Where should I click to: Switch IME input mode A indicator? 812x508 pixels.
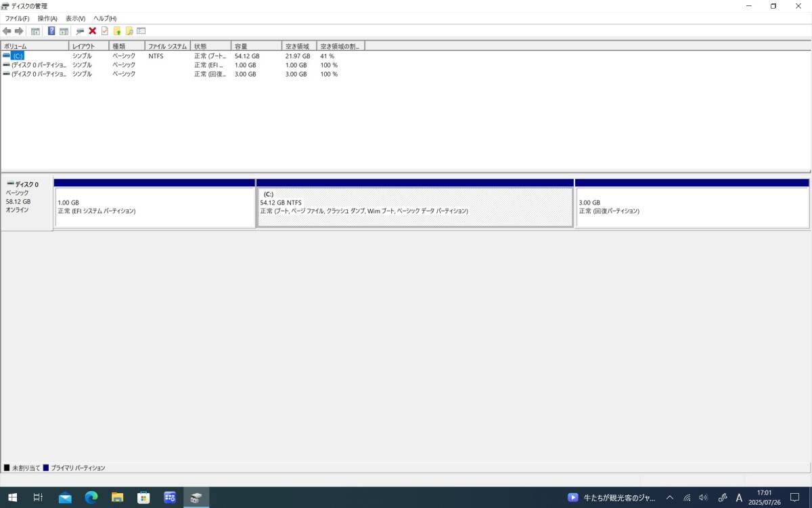tap(739, 497)
